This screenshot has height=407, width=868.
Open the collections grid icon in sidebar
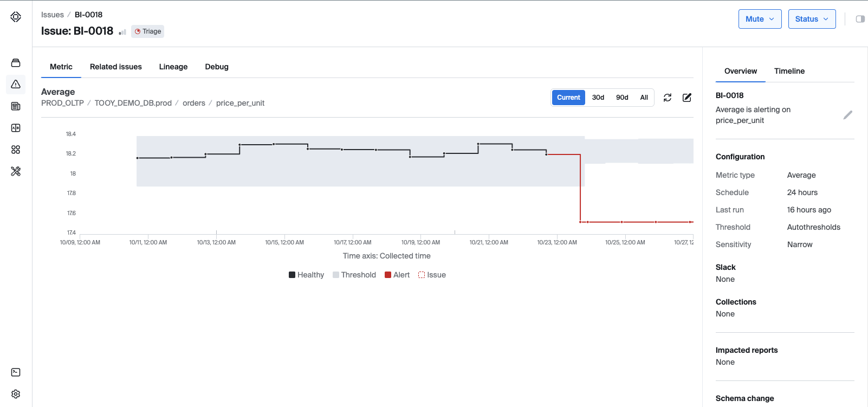click(16, 150)
